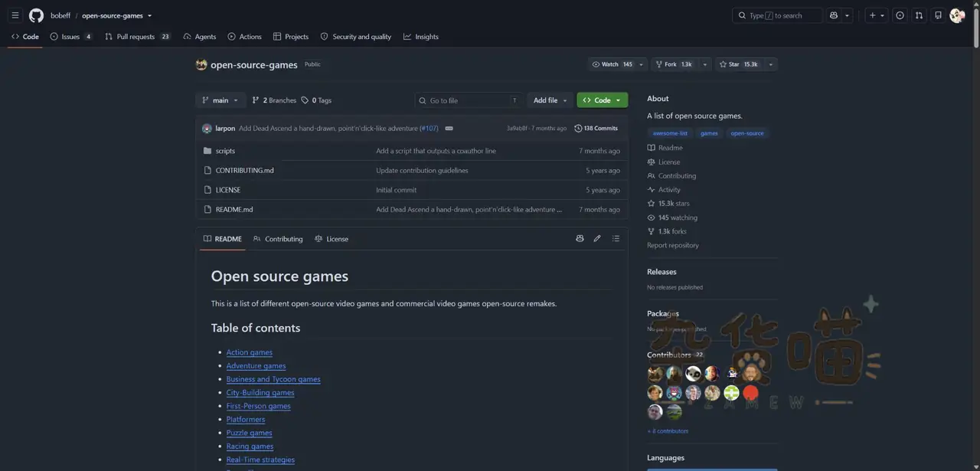Open the open-source-games repository switcher dropdown

(x=116, y=15)
